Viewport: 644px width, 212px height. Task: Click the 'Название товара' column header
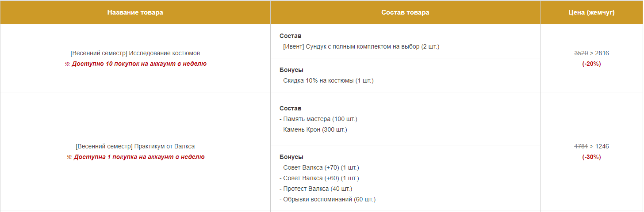click(x=135, y=12)
